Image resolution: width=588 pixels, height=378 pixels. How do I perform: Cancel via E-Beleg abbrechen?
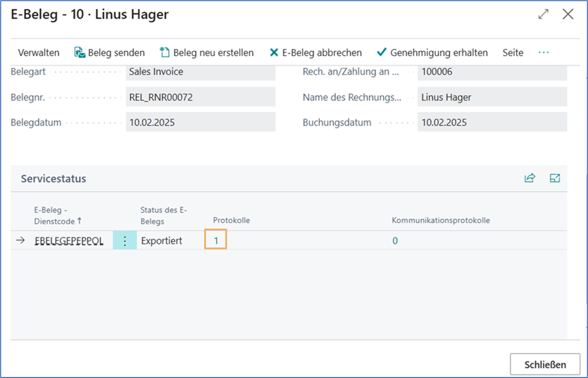[x=315, y=53]
